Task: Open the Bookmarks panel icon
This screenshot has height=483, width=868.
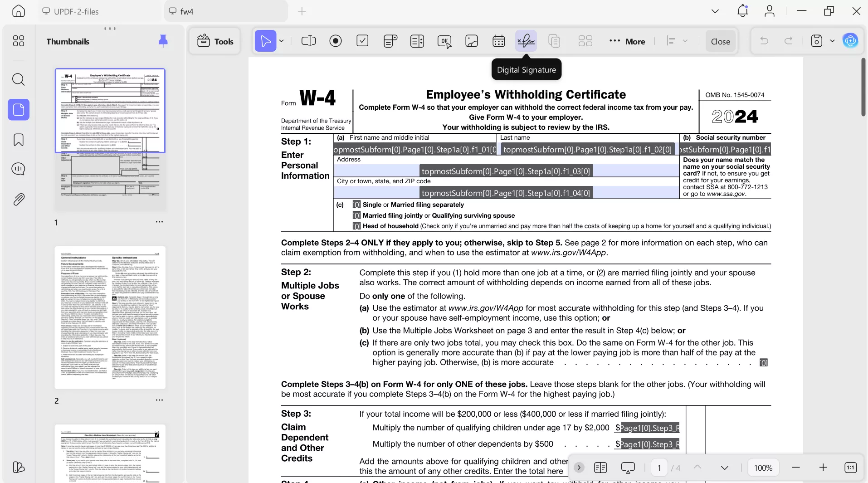Action: click(19, 140)
